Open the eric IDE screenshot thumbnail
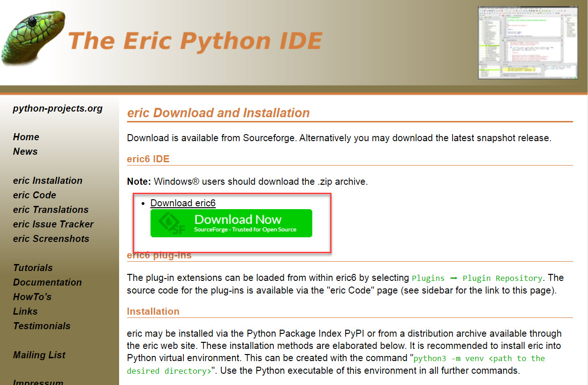 (528, 43)
